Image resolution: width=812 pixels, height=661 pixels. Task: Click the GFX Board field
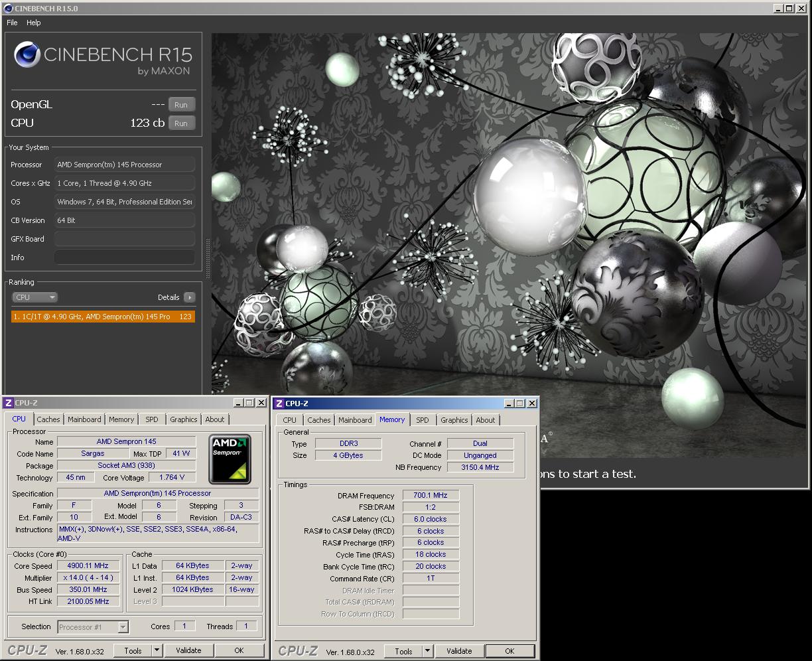(x=125, y=239)
